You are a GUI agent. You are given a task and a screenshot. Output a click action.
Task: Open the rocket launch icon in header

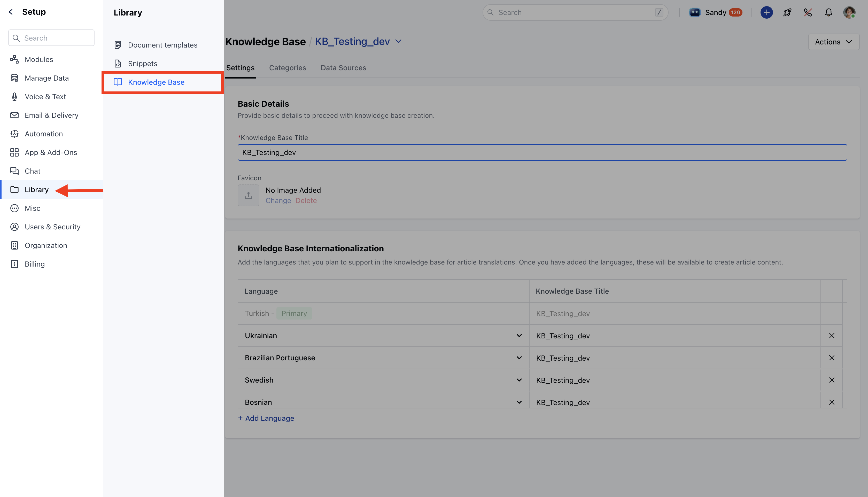[787, 13]
